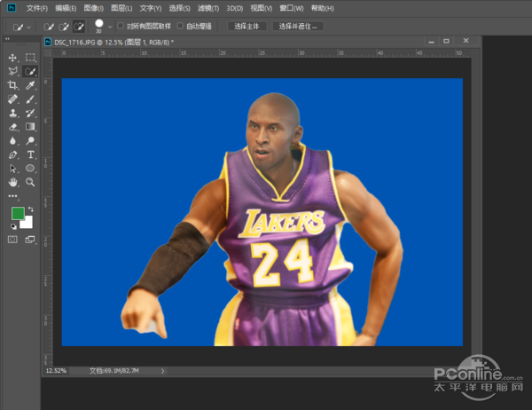Image resolution: width=532 pixels, height=410 pixels.
Task: Select the Pen tool
Action: [x=12, y=154]
